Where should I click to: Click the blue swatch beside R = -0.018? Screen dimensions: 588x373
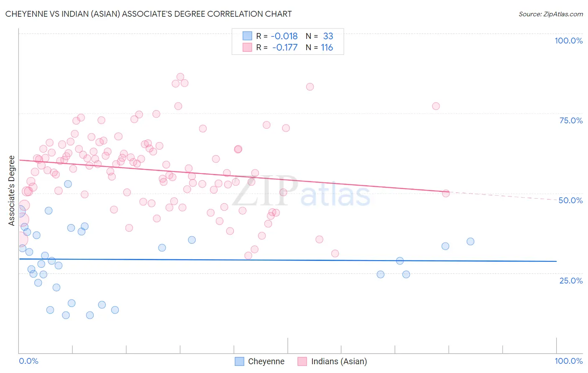248,36
